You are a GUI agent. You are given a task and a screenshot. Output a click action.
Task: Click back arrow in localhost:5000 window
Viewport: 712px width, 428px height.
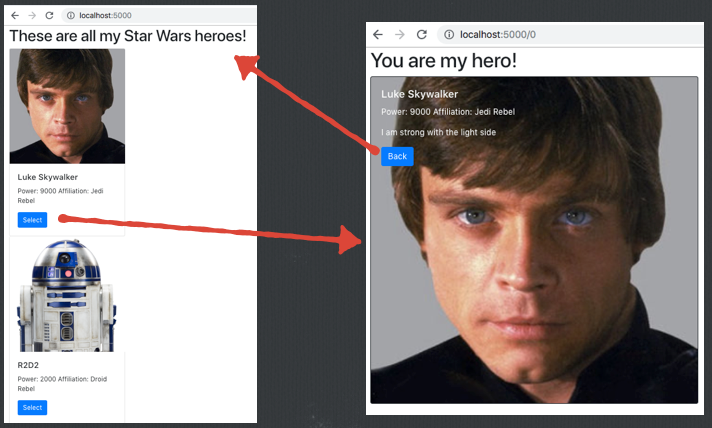coord(15,15)
